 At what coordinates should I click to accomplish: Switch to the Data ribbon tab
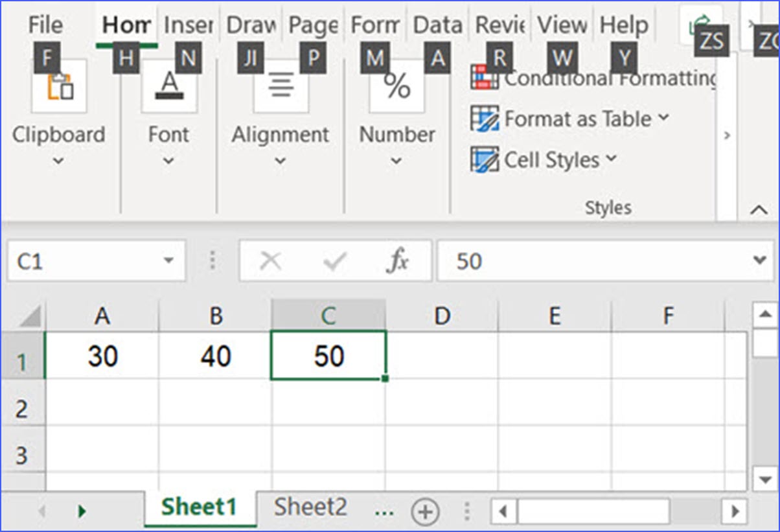coord(437,24)
